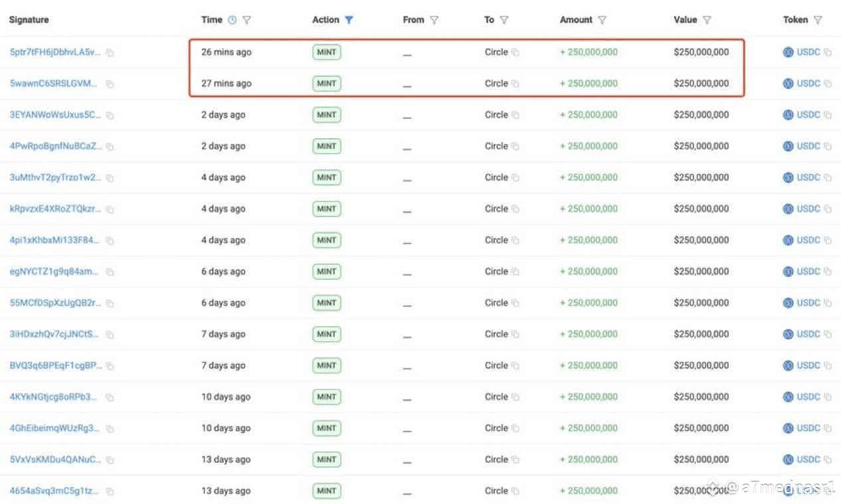This screenshot has width=841, height=504.
Task: Copy signature 3EYANWoWsUxus5C
Action: [x=110, y=116]
